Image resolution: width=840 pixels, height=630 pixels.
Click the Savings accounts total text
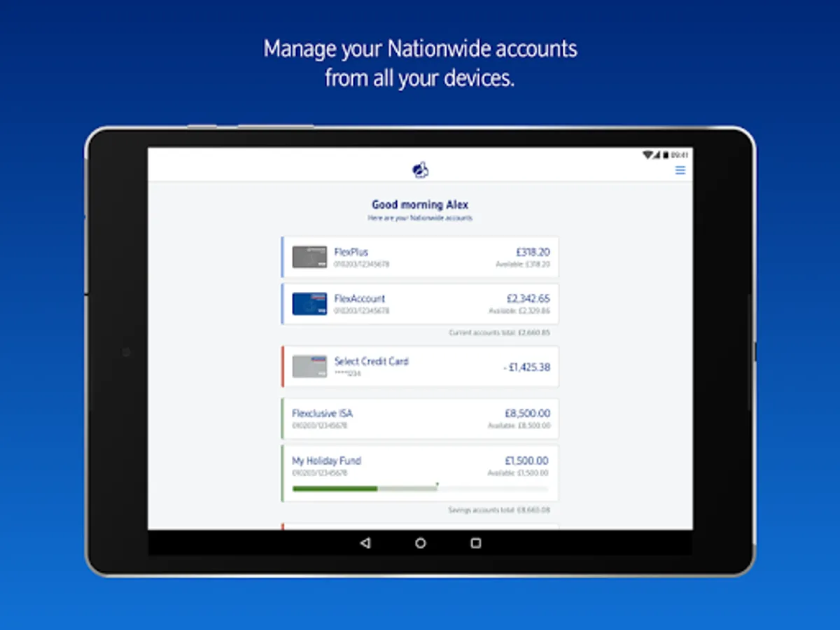499,510
